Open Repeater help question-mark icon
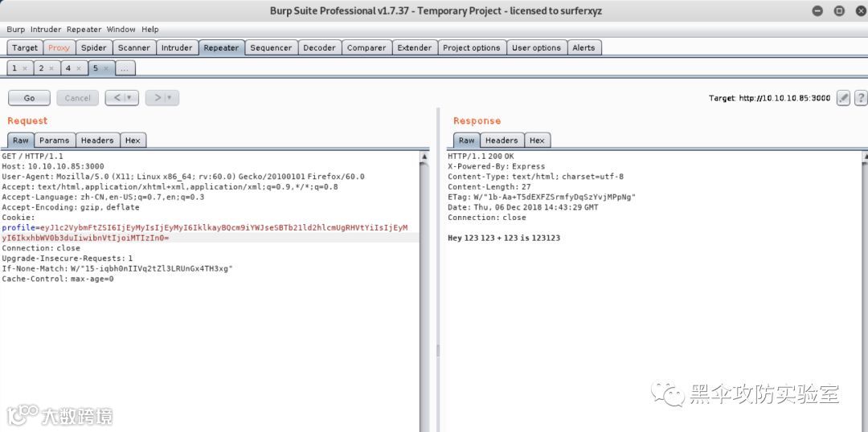 pos(861,98)
